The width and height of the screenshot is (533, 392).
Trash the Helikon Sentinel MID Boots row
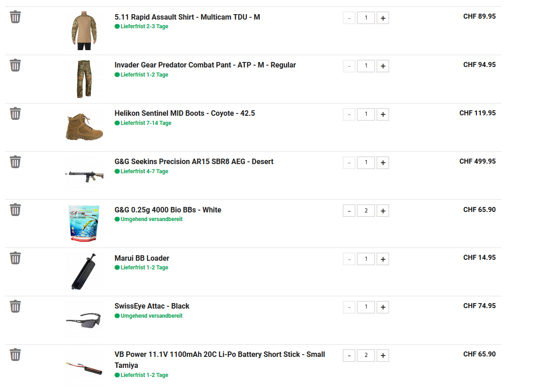[16, 113]
